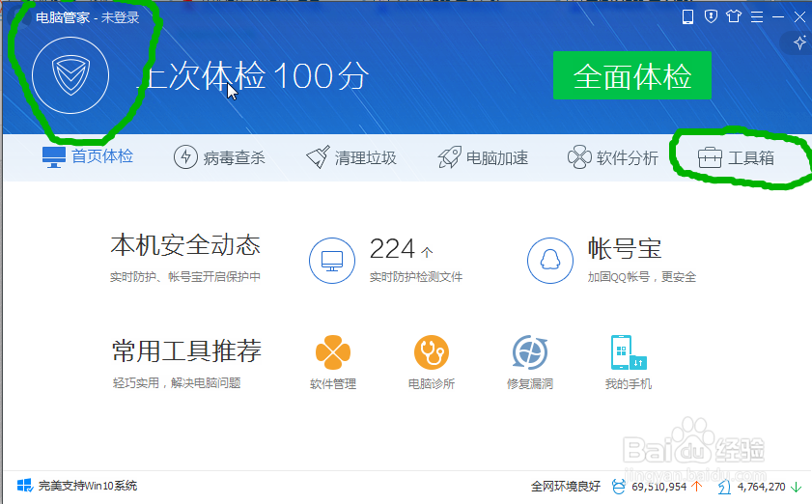This screenshot has width=812, height=504.
Task: Click the mobile phone icon in the title bar
Action: pyautogui.click(x=687, y=17)
